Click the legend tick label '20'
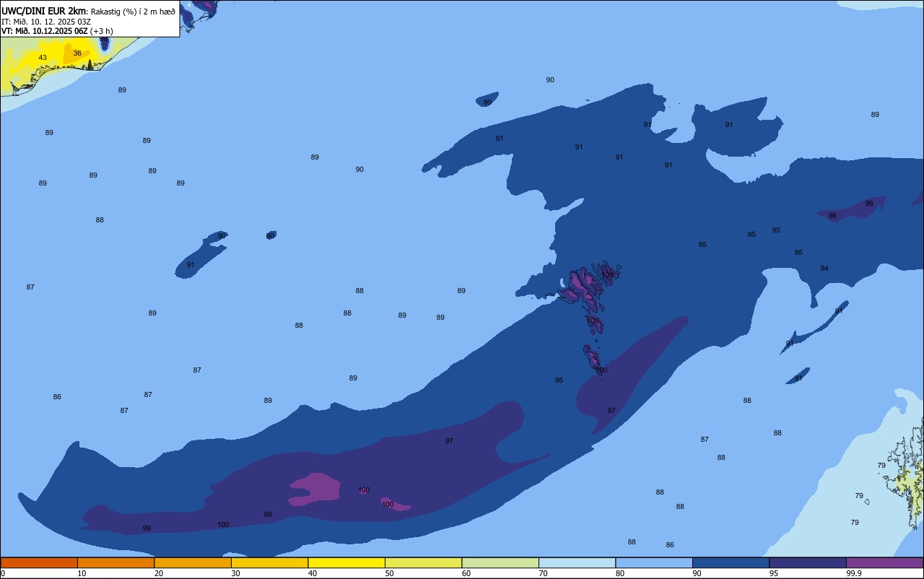This screenshot has height=579, width=924. click(158, 573)
